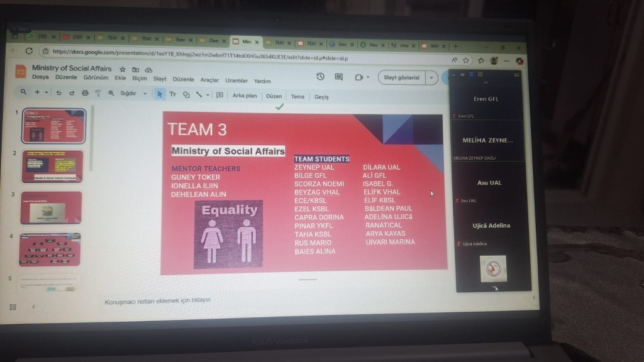Open the Ekle menu
The height and width of the screenshot is (362, 644).
120,78
